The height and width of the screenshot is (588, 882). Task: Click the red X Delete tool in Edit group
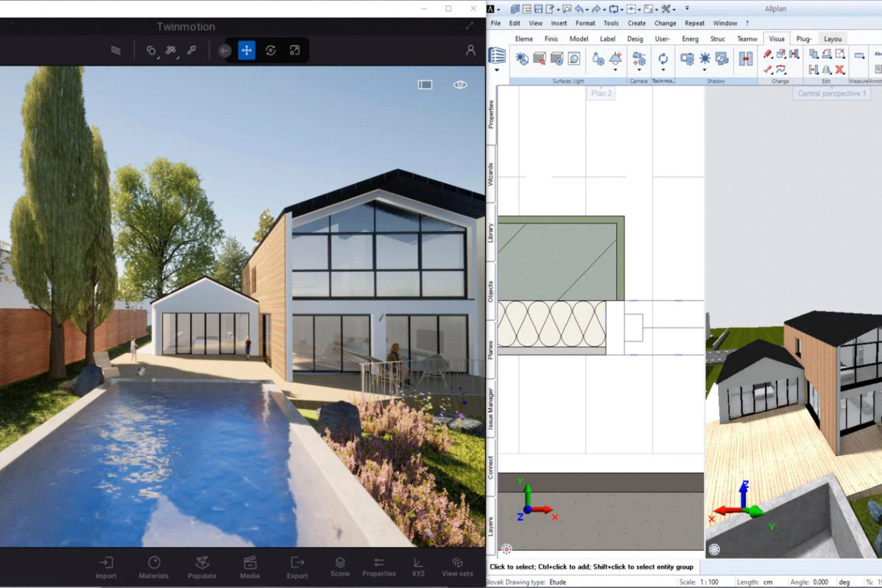pyautogui.click(x=839, y=70)
